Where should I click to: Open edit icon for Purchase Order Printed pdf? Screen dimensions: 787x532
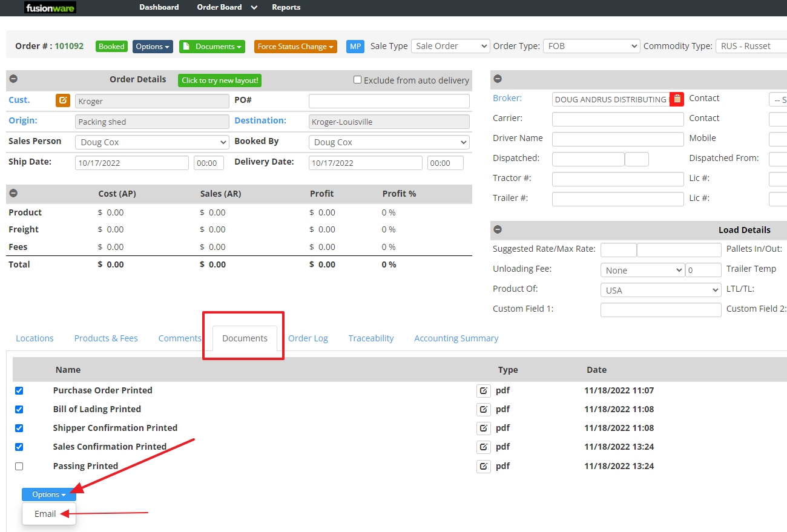(x=484, y=390)
